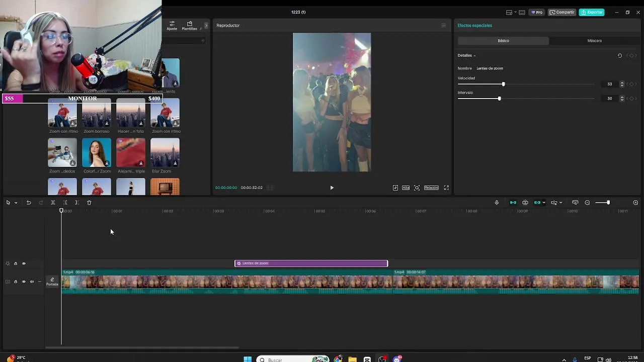The height and width of the screenshot is (362, 644).
Task: Open auto-snapping dropdown arrow in timeline toolbar
Action: pos(544,203)
